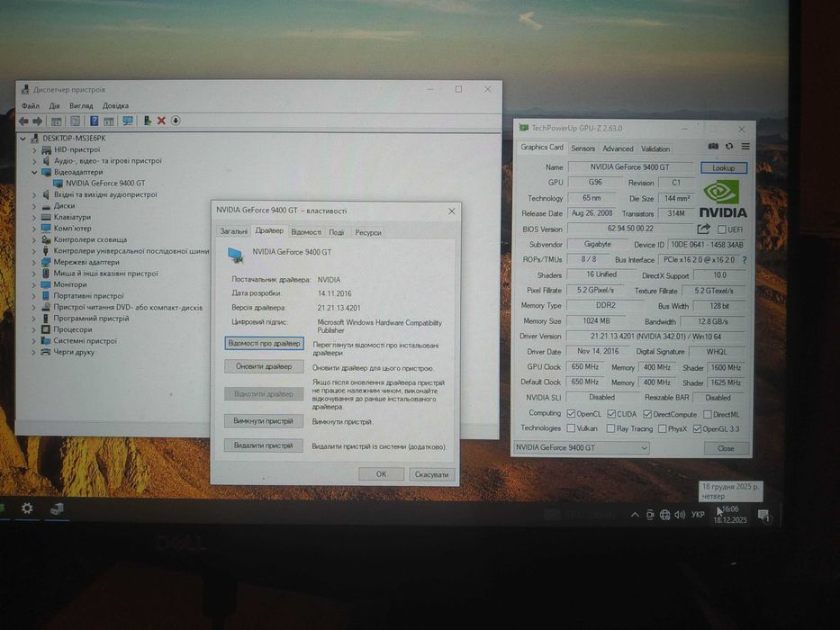Viewport: 840px width, 630px height.
Task: Click the GPU-Z Name field
Action: tap(629, 167)
